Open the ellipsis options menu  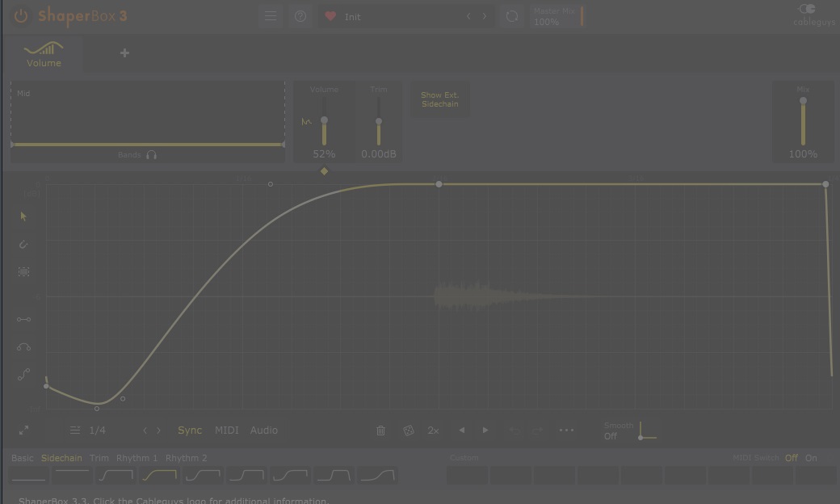(566, 430)
